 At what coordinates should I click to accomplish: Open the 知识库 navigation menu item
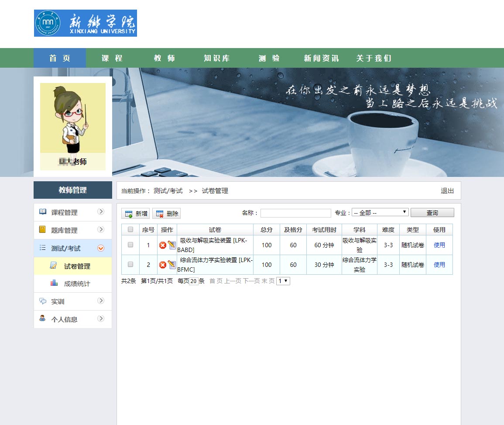[x=217, y=58]
